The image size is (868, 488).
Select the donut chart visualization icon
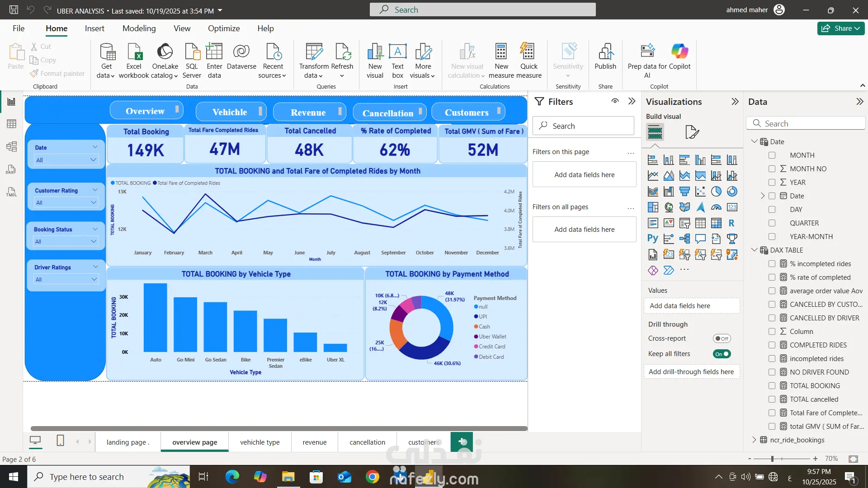click(732, 192)
